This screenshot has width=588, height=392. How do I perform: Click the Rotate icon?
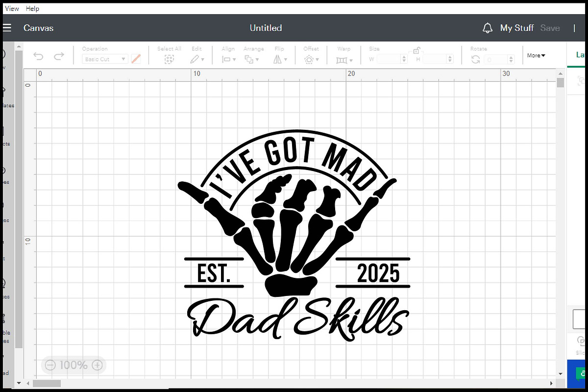click(x=475, y=59)
